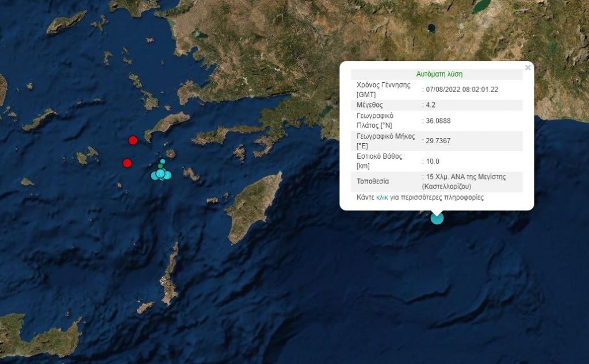Screen dimensions: 589x364
Task: Select the largest cyan earthquake circle in the cluster
Action: click(x=160, y=174)
